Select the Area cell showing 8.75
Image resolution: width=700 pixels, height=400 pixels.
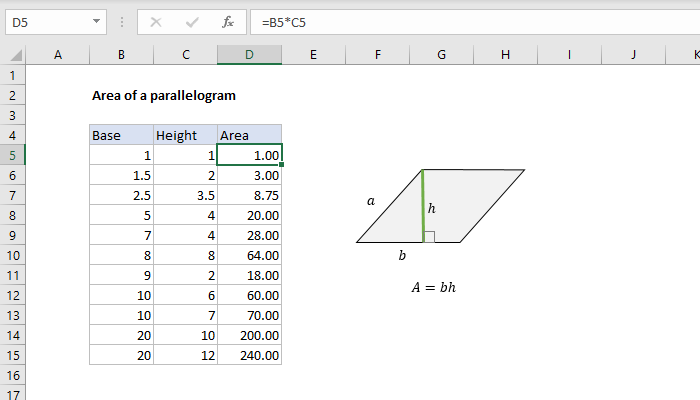(x=250, y=196)
